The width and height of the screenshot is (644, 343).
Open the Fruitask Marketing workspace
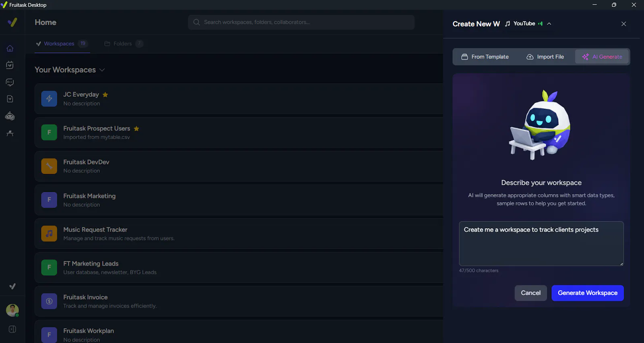(239, 200)
